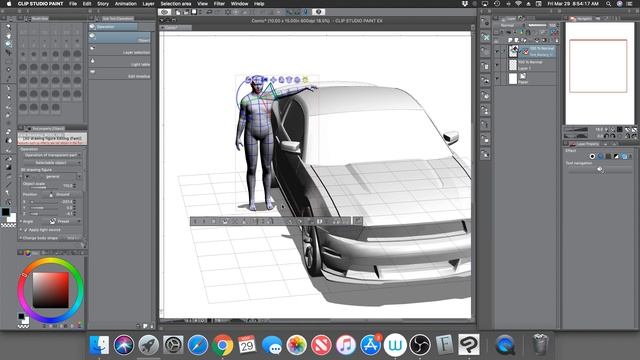Click the Z position value stepper
The height and width of the screenshot is (360, 640).
74,213
